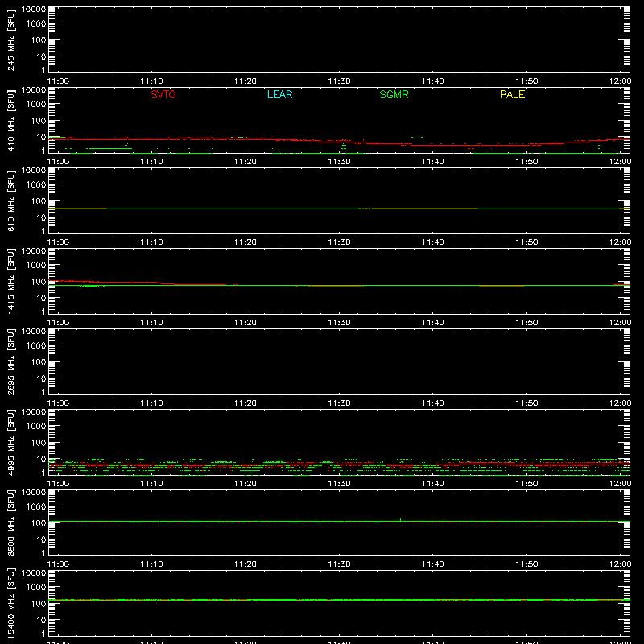The image size is (644, 644).
Task: Click the 10000 tick label of the 245 MHz panel
Action: click(34, 10)
